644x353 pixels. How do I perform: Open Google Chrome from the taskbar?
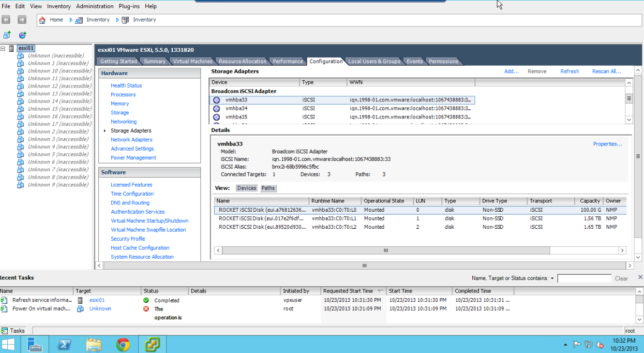pyautogui.click(x=123, y=345)
